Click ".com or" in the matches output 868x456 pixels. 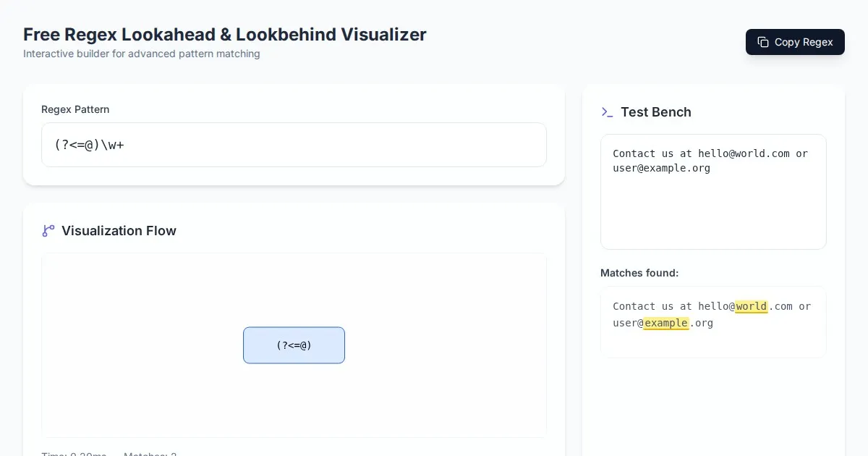(789, 306)
